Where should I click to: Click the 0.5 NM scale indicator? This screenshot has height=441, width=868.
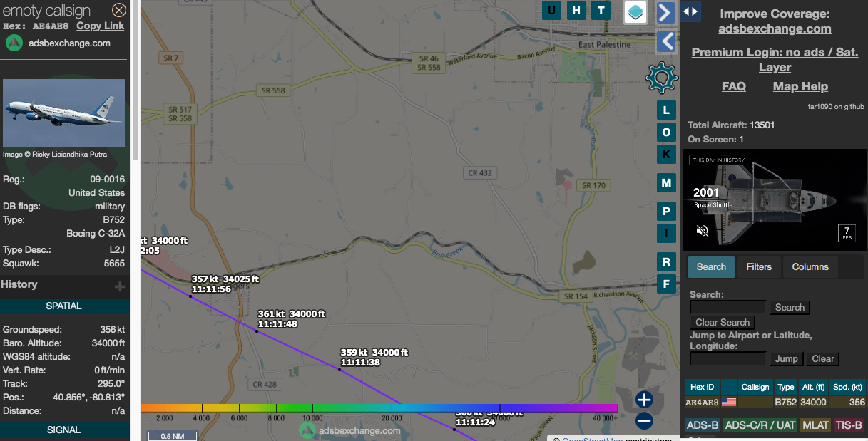174,436
